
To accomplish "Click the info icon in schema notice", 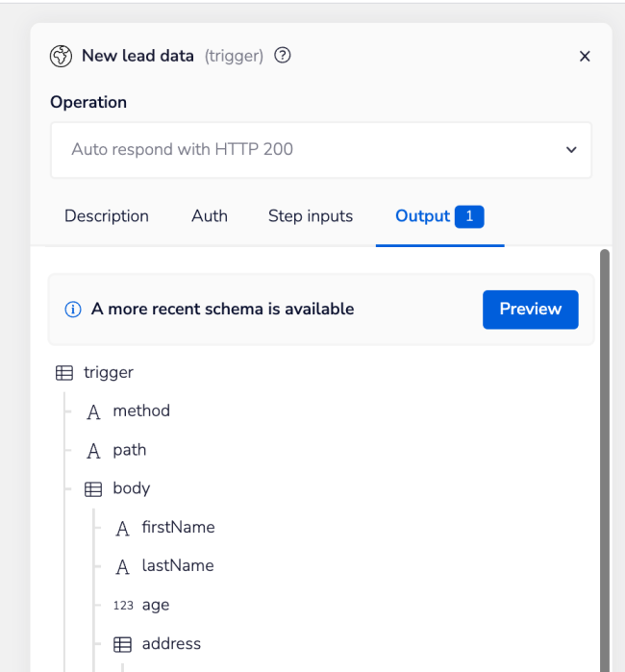I will [72, 310].
